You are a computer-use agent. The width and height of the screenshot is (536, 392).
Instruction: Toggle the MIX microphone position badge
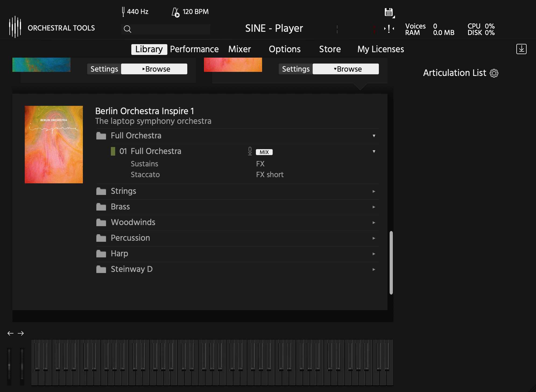264,152
